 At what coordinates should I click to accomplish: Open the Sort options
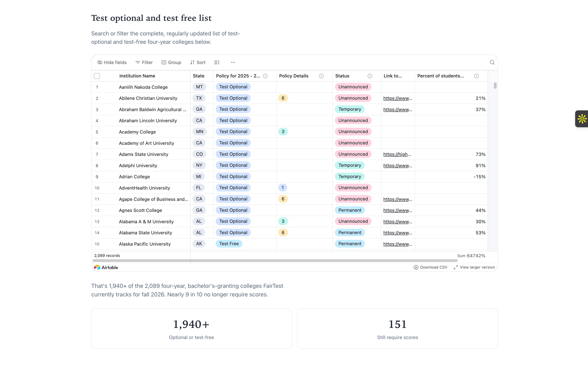coord(198,62)
